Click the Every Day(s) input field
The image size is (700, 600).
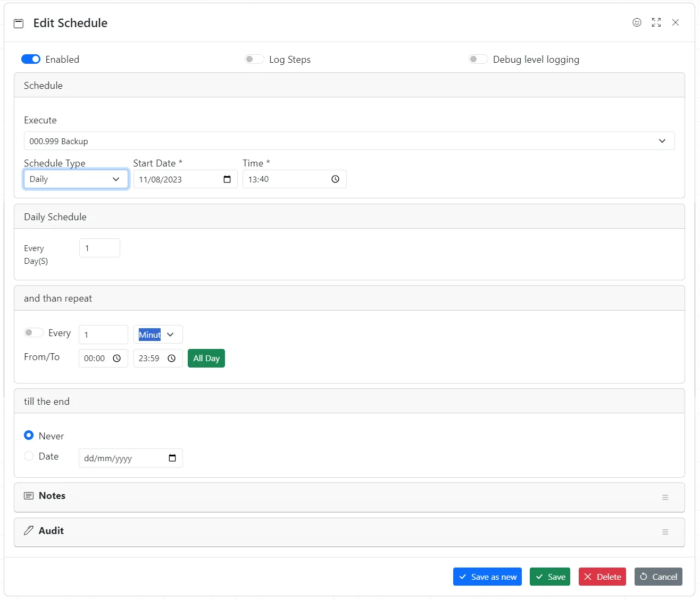99,248
